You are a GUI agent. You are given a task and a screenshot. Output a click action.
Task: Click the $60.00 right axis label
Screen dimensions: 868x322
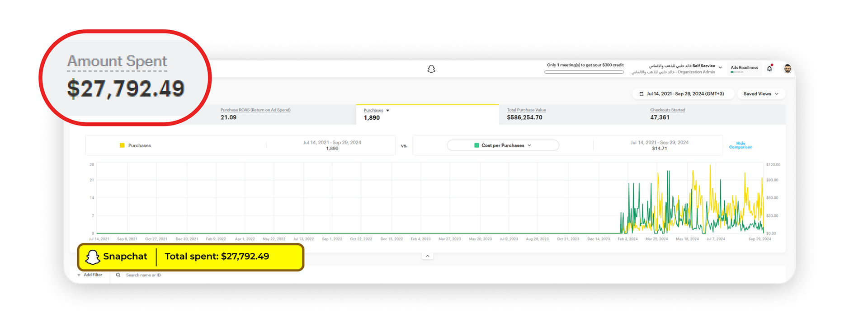[x=772, y=198]
